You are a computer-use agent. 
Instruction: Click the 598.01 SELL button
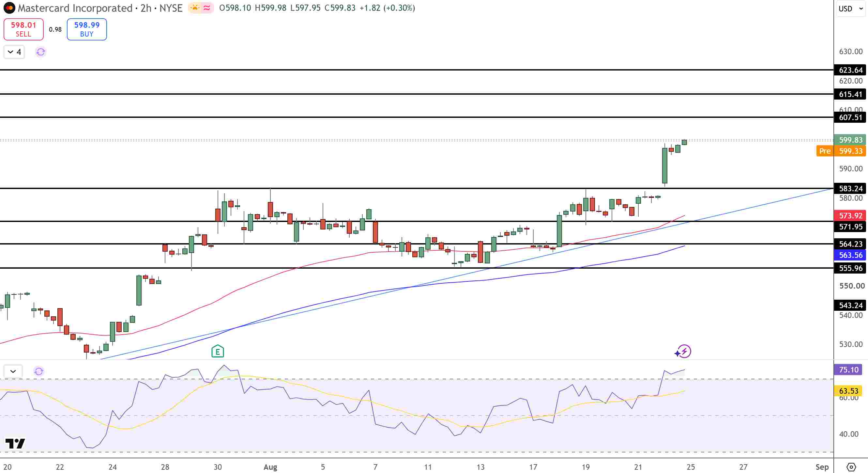23,29
